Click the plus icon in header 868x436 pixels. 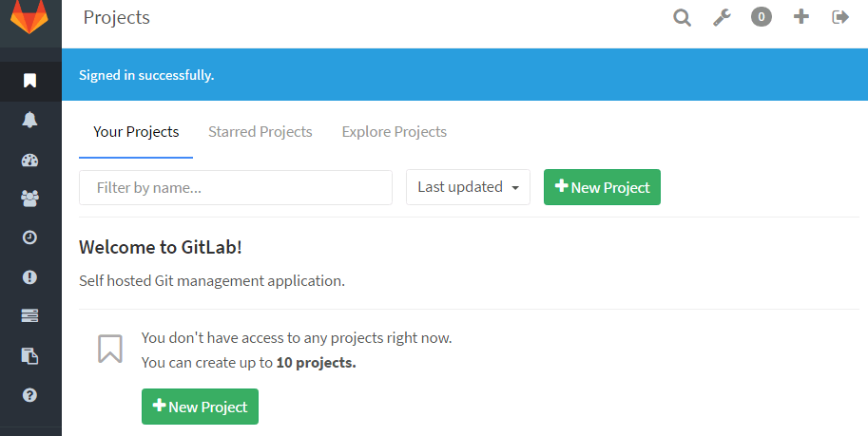[801, 16]
